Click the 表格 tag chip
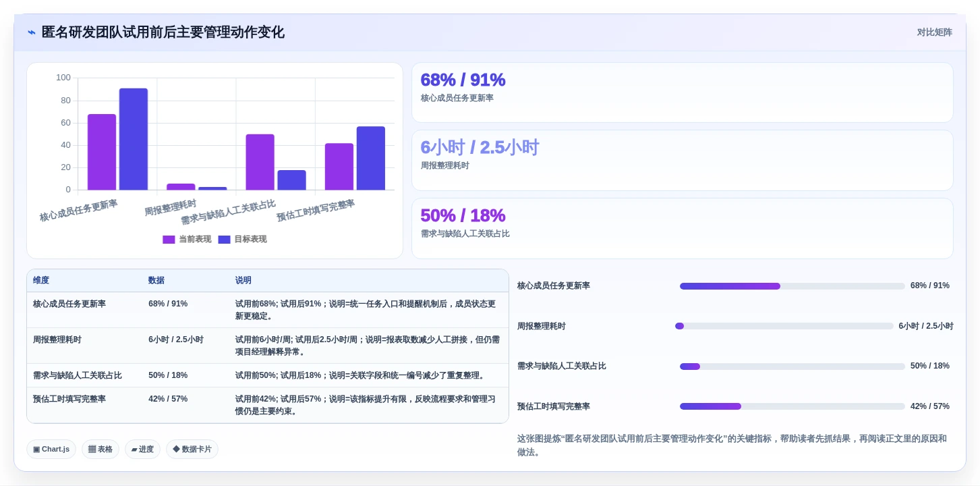 coord(100,449)
